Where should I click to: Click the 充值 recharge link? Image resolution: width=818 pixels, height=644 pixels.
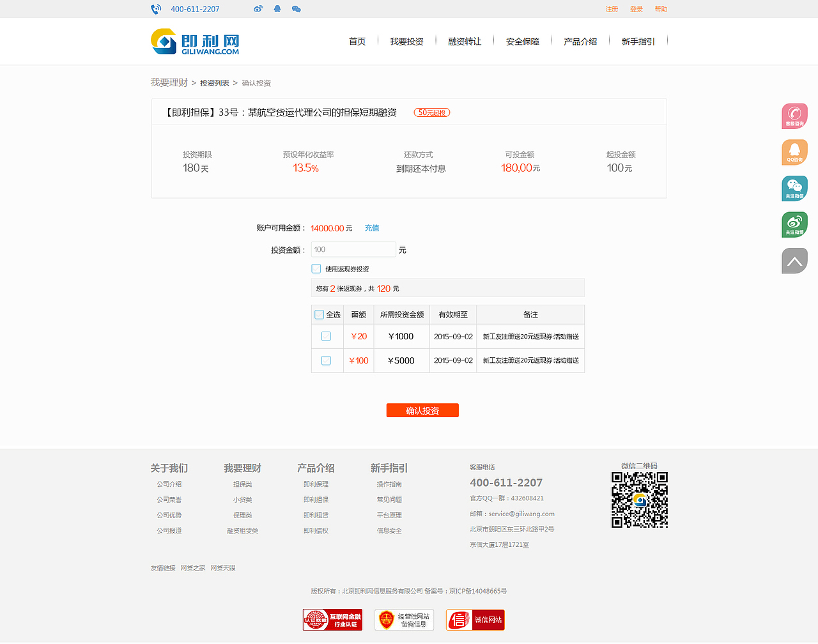pyautogui.click(x=371, y=227)
